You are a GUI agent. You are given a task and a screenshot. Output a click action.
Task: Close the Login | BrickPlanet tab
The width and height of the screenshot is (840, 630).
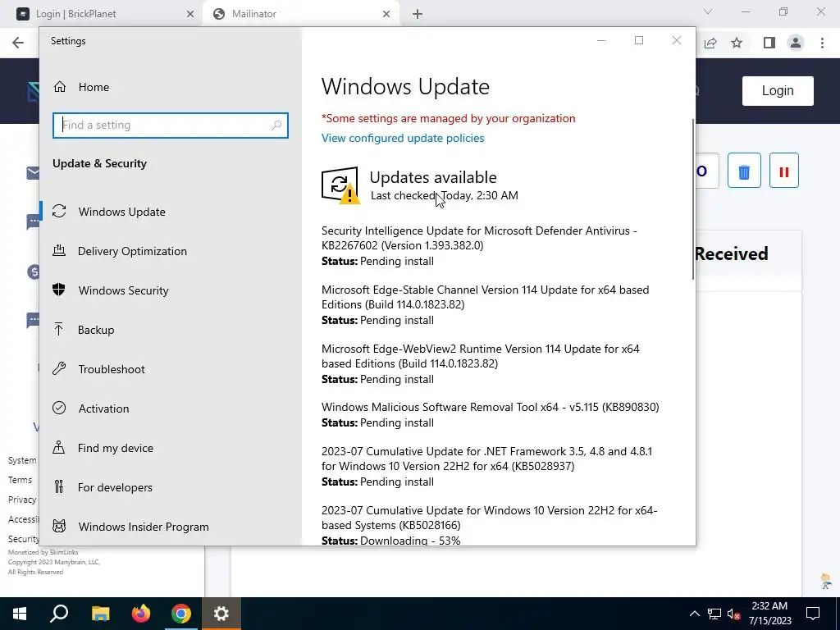(x=190, y=14)
